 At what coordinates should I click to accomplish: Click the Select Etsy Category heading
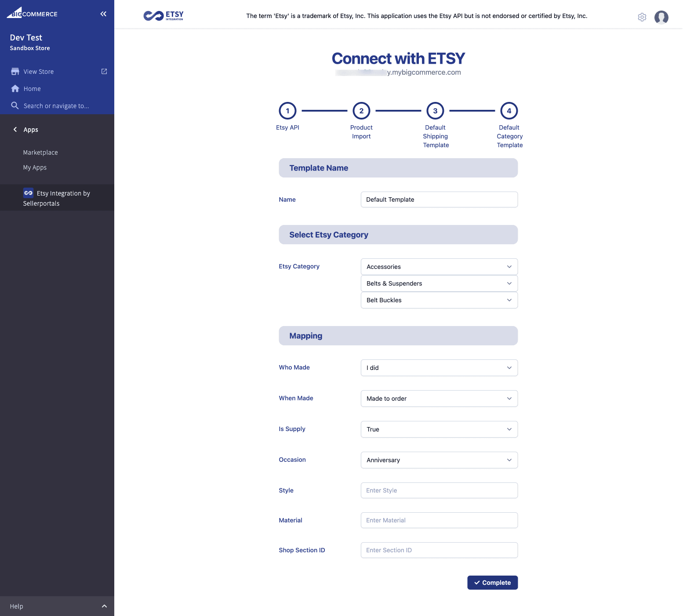(329, 235)
